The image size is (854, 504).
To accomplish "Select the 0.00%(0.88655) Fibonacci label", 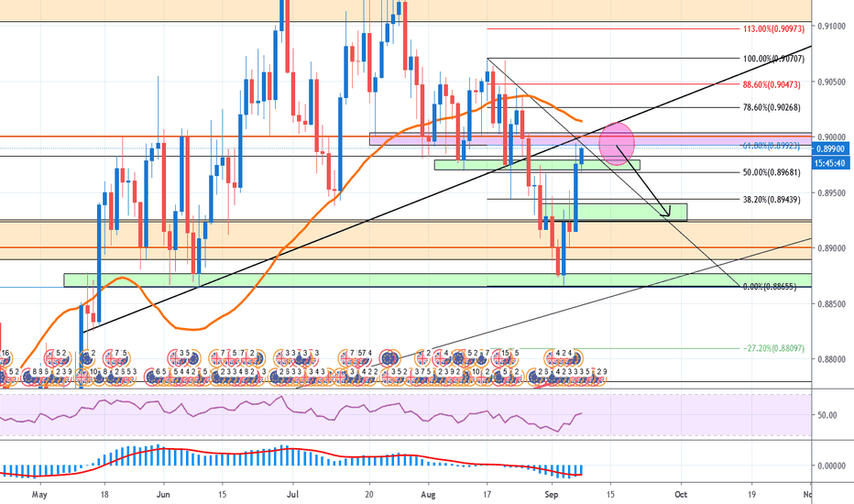I will [x=770, y=287].
